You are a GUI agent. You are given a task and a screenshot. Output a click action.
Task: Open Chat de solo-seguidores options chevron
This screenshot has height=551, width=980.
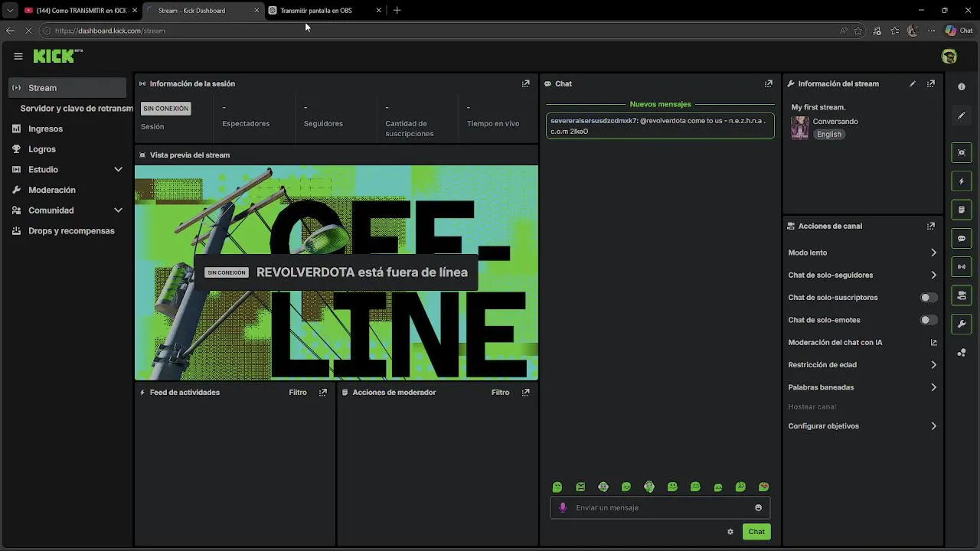(x=933, y=275)
